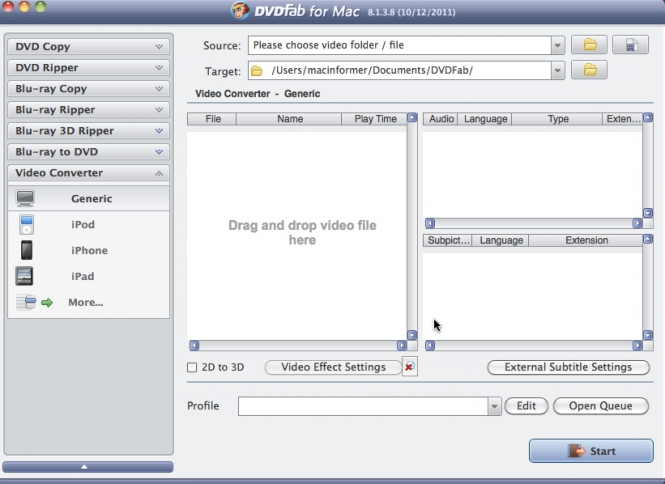Collapse sidebar with bottom triangle bar

click(x=88, y=467)
